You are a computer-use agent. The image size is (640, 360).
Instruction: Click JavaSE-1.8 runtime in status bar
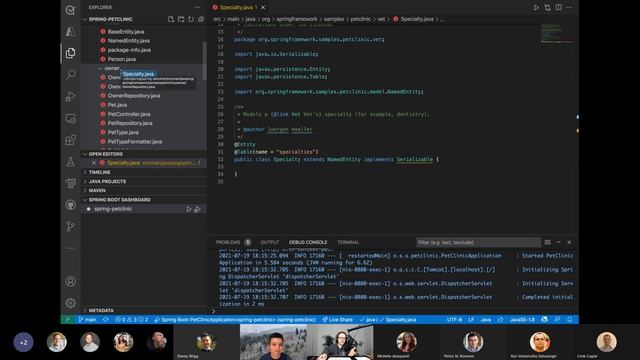(x=522, y=320)
